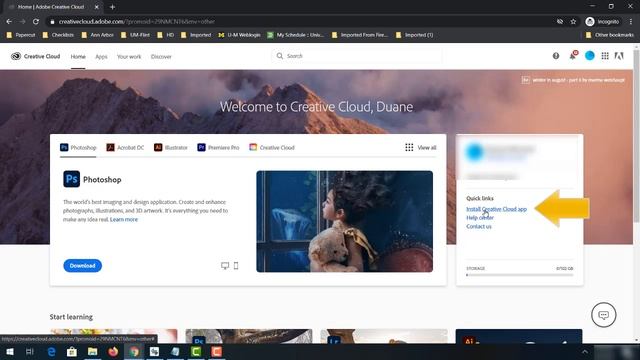Reload the page with refresh icon
Image resolution: width=640 pixels, height=360 pixels.
pyautogui.click(x=36, y=22)
